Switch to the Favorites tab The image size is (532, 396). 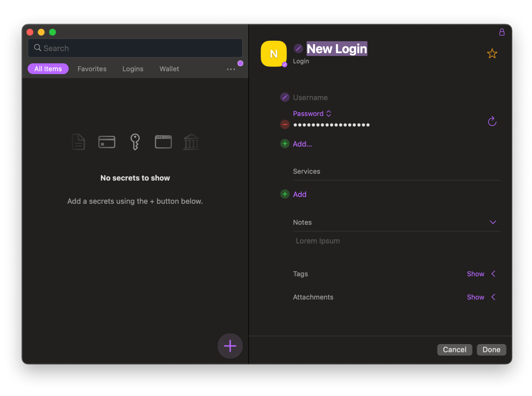click(x=92, y=69)
